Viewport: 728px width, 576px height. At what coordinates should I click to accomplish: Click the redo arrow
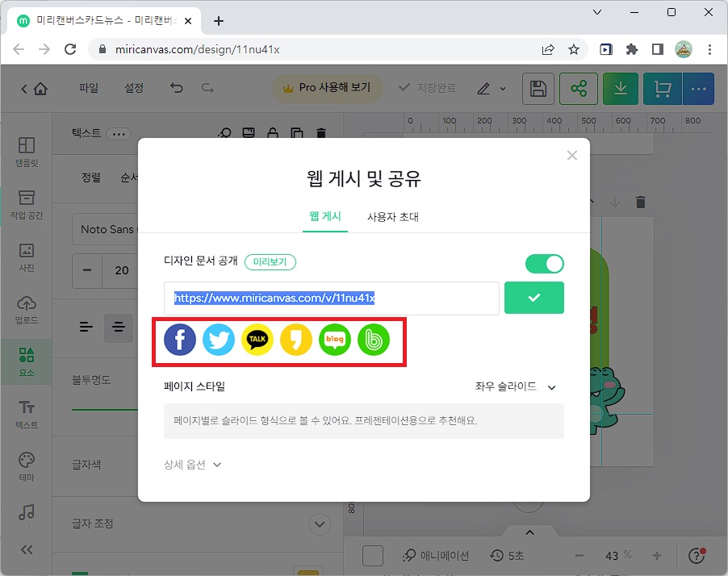[207, 88]
